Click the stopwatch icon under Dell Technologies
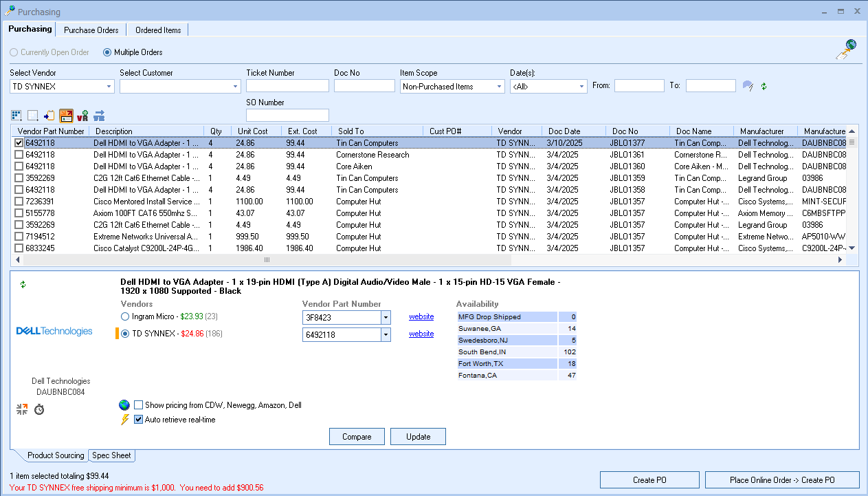The width and height of the screenshot is (868, 496). click(x=39, y=409)
